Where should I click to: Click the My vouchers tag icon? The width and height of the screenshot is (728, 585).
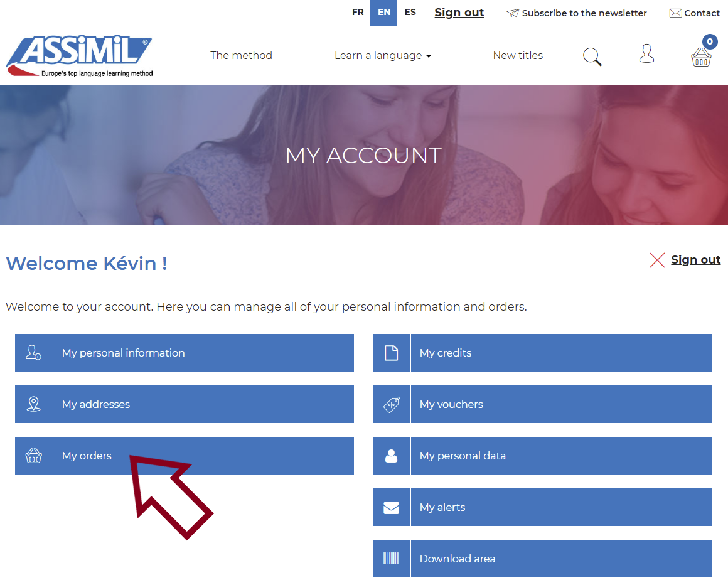coord(392,404)
